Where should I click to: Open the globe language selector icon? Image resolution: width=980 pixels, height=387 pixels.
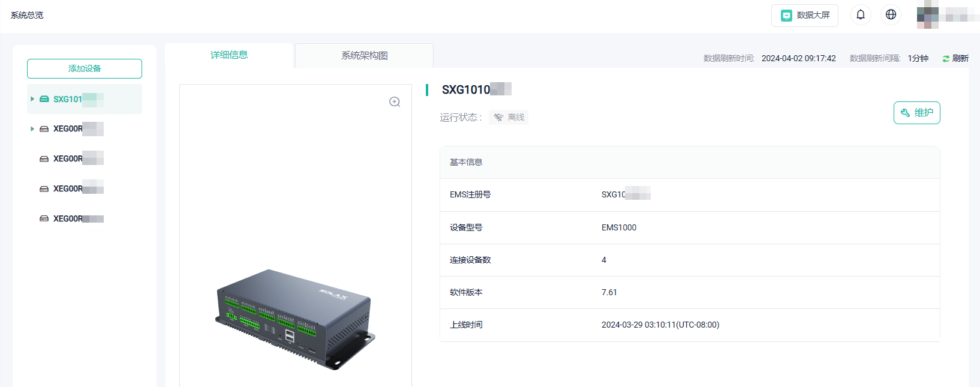pyautogui.click(x=891, y=15)
